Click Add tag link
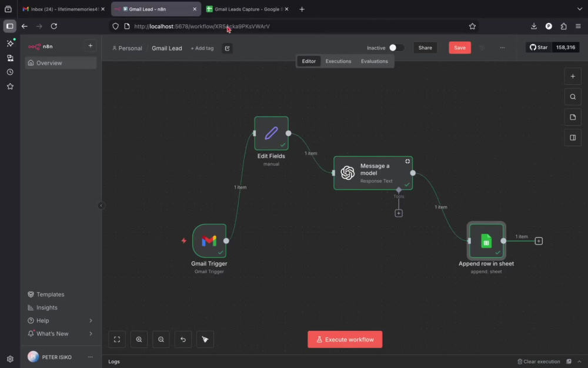 pos(202,48)
